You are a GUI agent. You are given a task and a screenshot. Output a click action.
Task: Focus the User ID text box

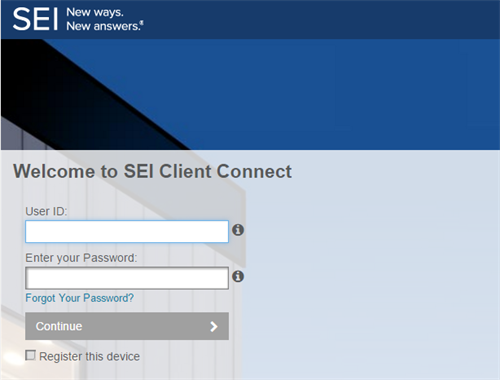pos(127,231)
